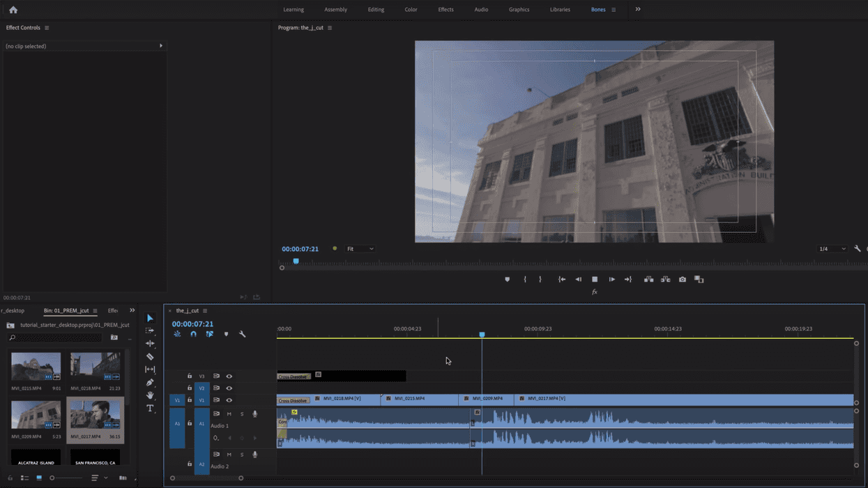868x488 pixels.
Task: Toggle timeline Snap magnet
Action: 193,334
